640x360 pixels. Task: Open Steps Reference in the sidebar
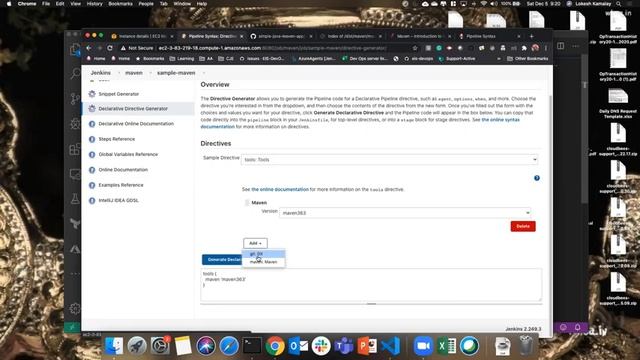pos(116,139)
